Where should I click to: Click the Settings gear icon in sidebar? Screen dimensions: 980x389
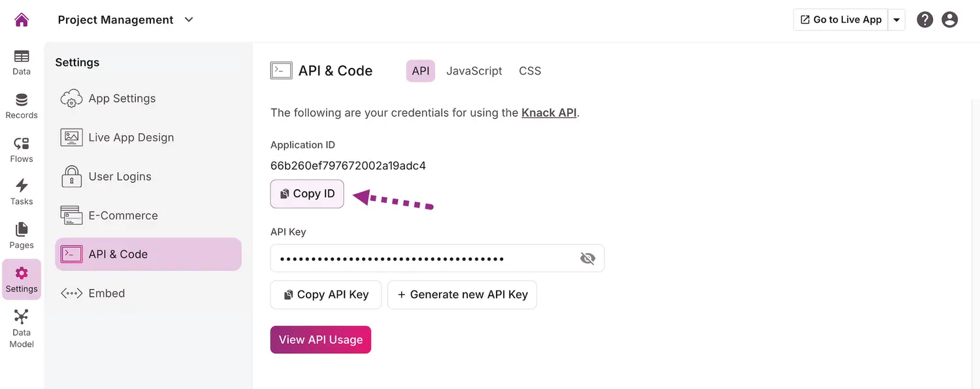tap(21, 274)
